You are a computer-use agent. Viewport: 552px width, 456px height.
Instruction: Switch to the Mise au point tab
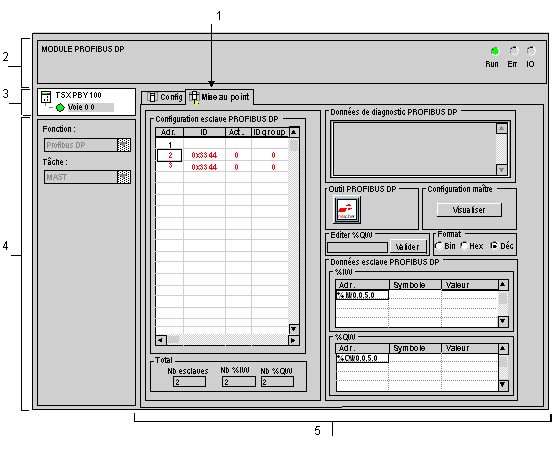pyautogui.click(x=219, y=97)
